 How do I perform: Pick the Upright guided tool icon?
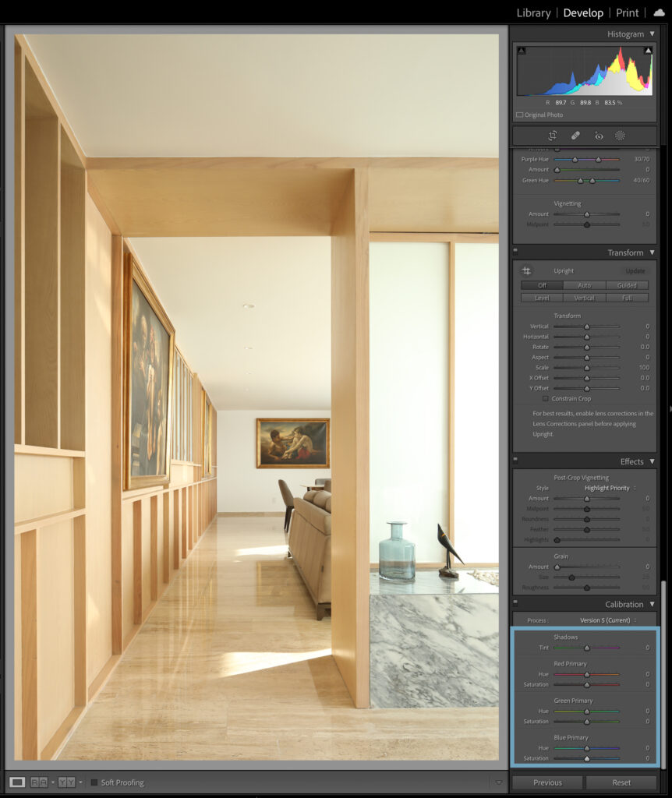point(526,270)
